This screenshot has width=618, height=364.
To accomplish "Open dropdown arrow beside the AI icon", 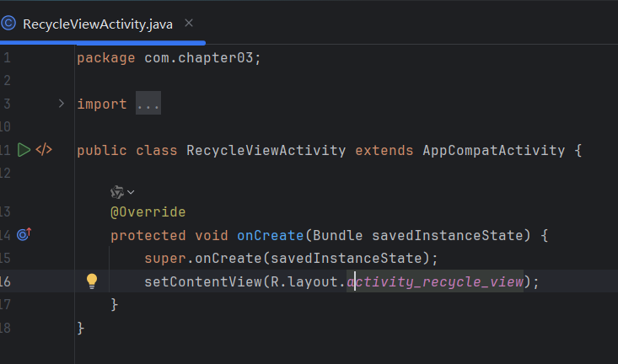I will pos(131,193).
